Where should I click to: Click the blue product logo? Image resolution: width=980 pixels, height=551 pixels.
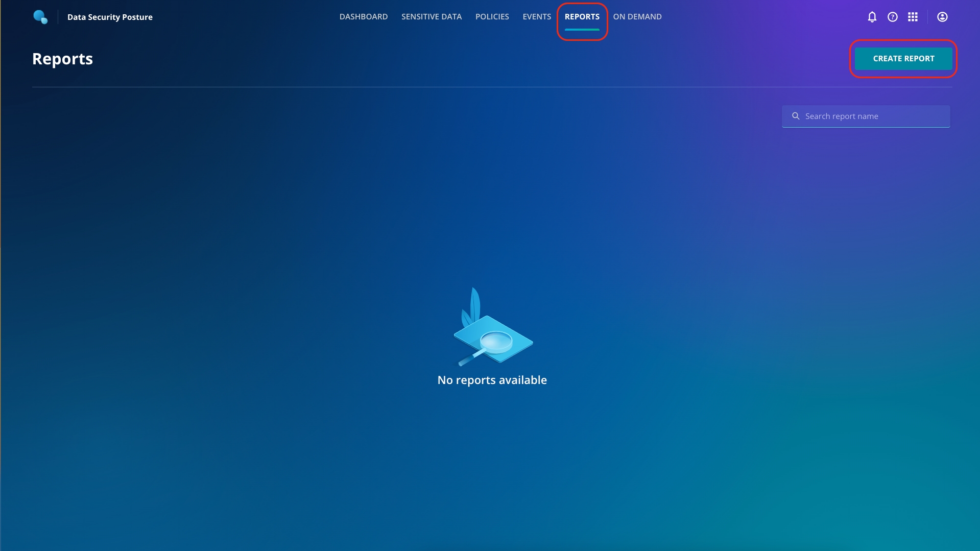40,17
